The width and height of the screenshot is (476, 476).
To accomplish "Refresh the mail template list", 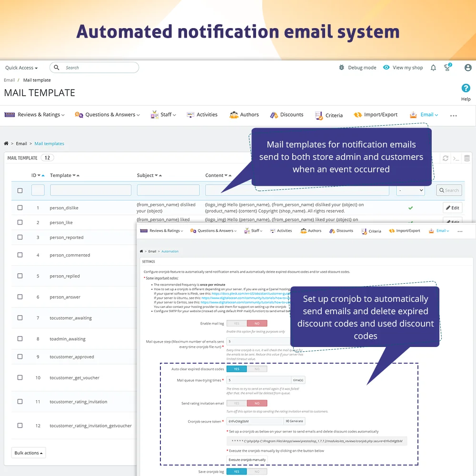I will click(446, 159).
